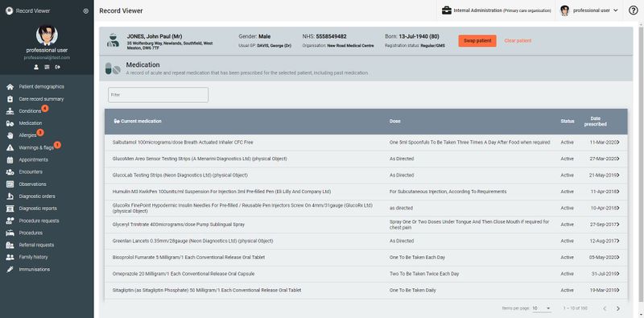Open Care record summary in sidebar
644x318 pixels.
tap(41, 99)
